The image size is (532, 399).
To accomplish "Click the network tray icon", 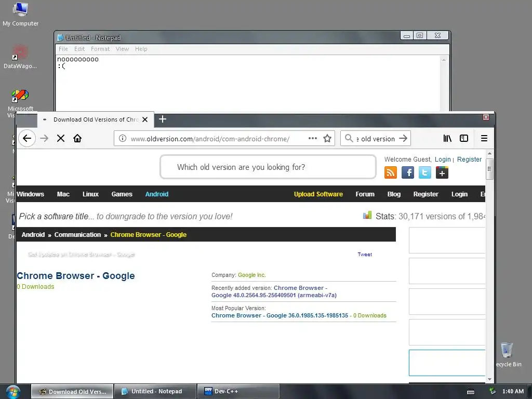I will 493,391.
